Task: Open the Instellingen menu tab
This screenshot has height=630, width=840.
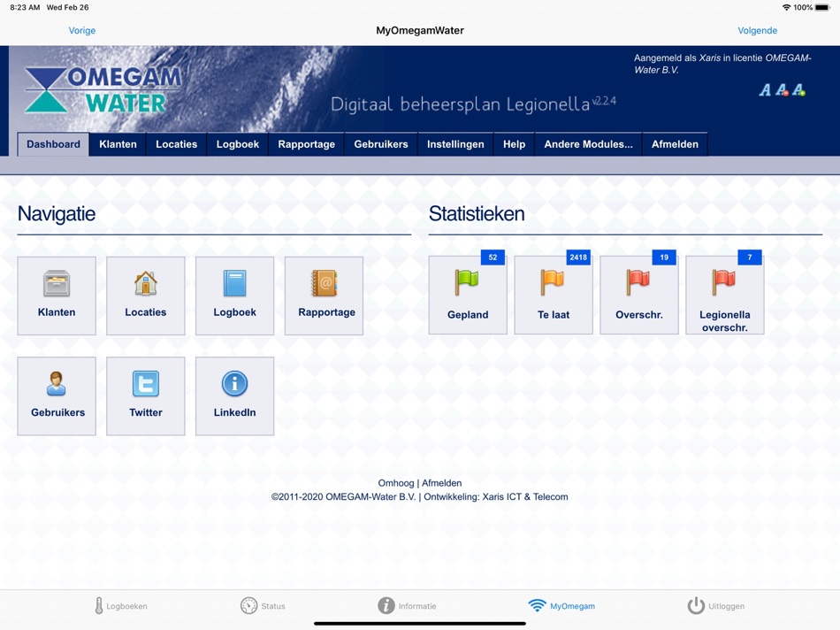Action: (455, 144)
